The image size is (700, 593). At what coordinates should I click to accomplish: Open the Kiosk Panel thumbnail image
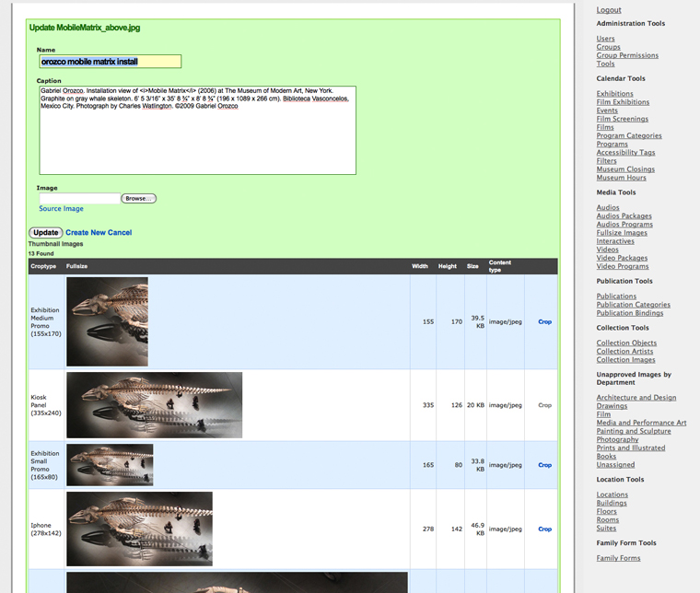coord(154,405)
